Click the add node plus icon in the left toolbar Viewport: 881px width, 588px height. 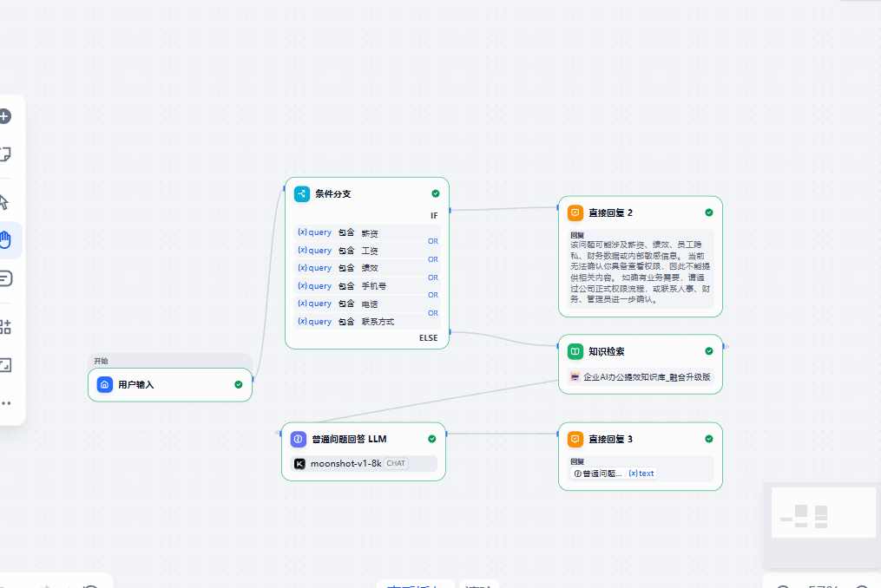coord(4,116)
